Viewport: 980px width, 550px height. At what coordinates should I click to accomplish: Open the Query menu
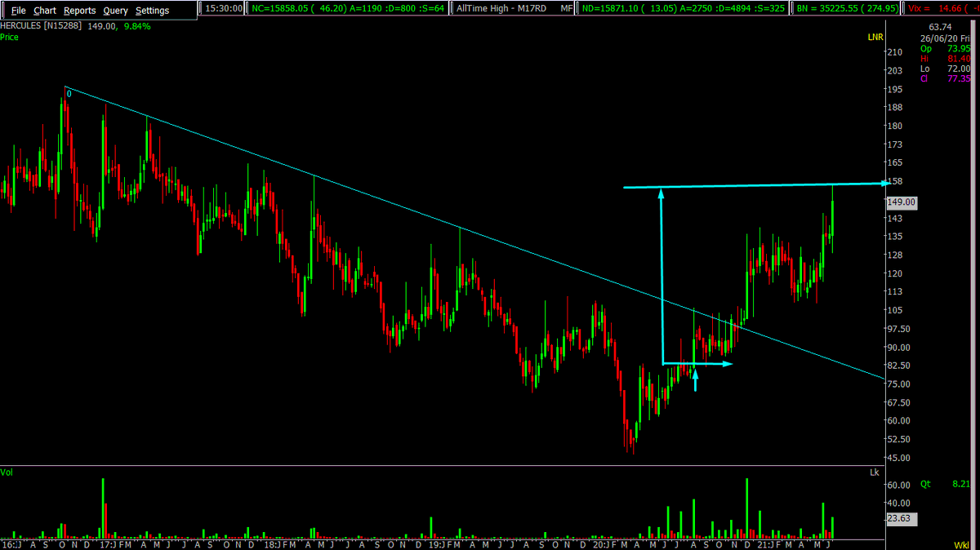tap(115, 11)
